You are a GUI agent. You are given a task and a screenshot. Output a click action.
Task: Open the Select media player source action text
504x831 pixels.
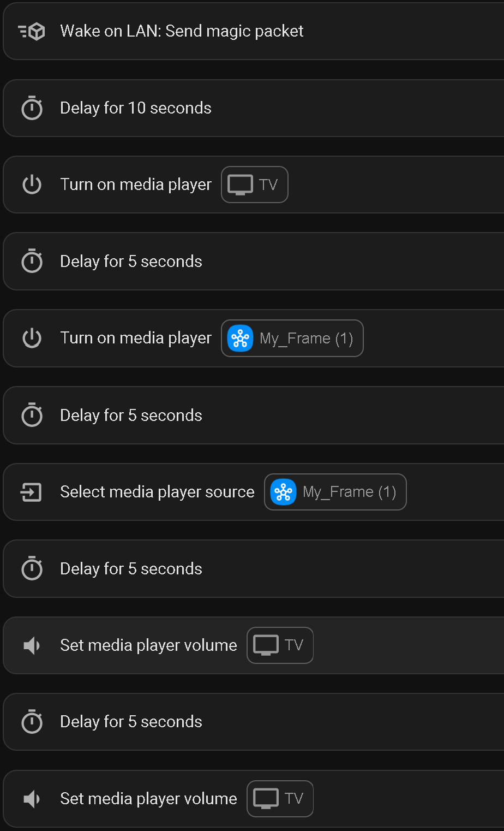pos(157,492)
